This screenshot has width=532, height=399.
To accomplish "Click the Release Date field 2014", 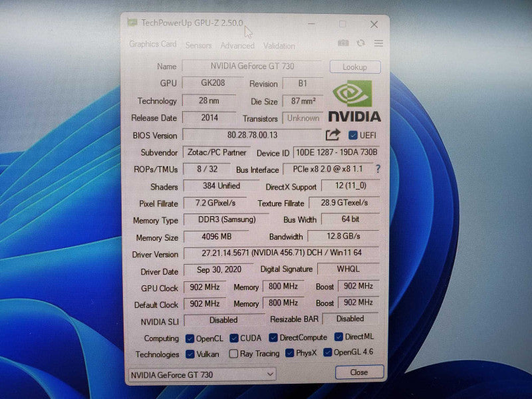I will 209,118.
